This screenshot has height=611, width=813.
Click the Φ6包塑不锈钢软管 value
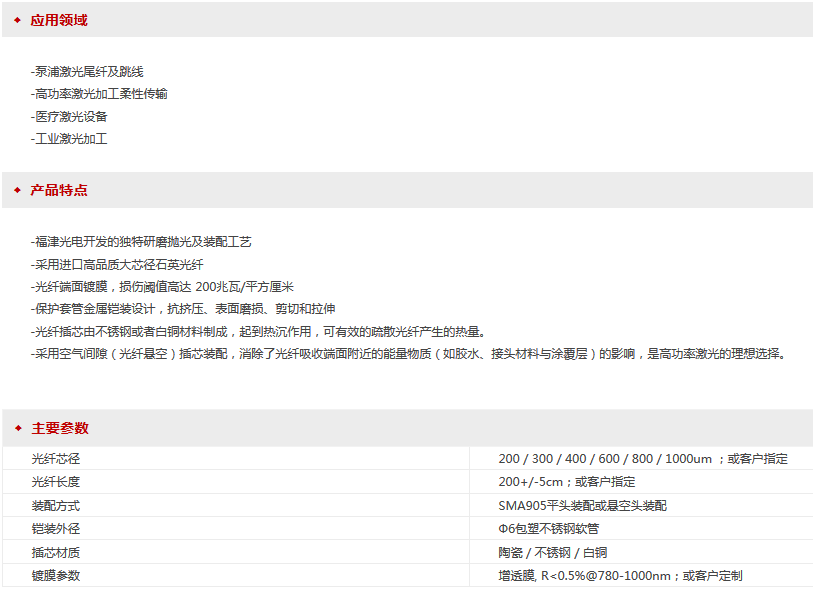coord(549,529)
